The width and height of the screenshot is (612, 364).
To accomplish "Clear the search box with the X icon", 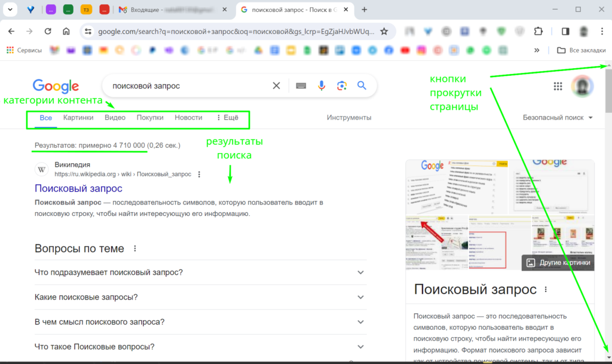I will [x=276, y=85].
